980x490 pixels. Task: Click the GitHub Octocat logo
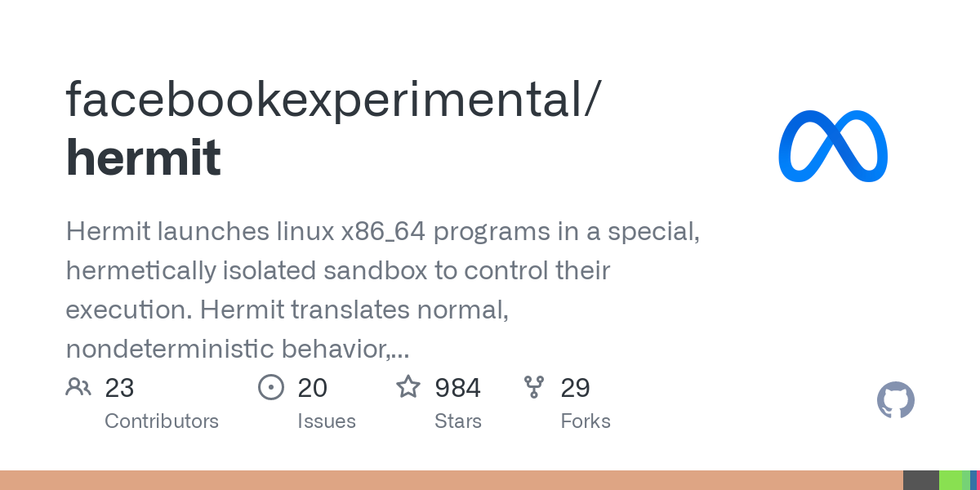[x=896, y=400]
